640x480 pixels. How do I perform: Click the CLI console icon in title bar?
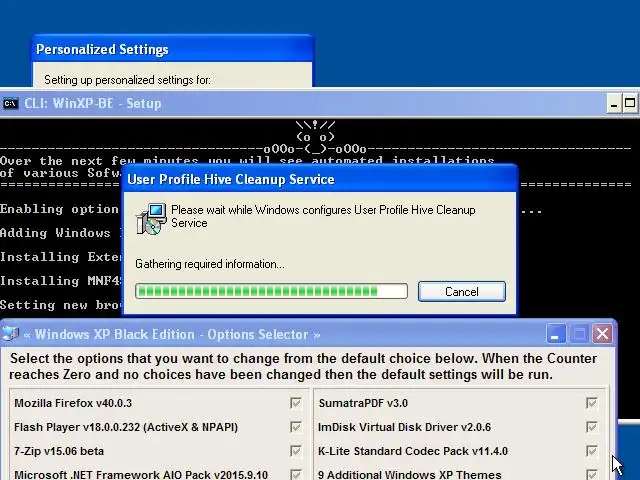(11, 103)
